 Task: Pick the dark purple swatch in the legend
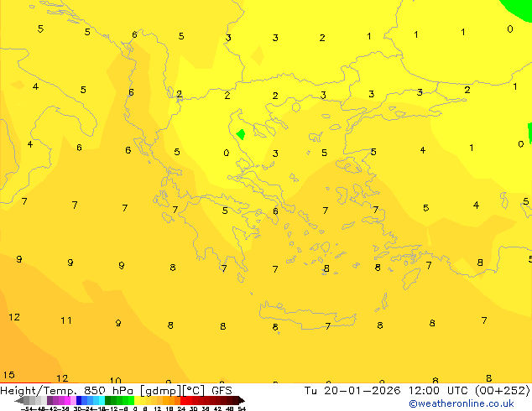50,400
